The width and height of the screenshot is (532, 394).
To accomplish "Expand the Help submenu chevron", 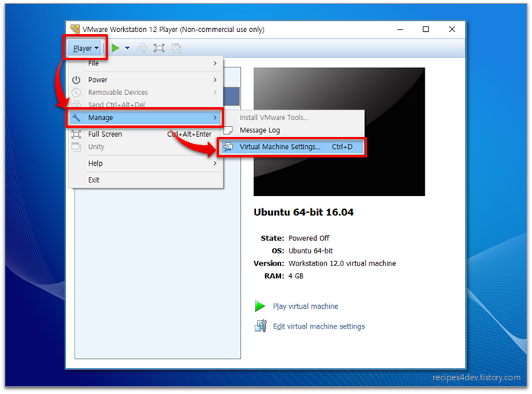I will point(215,164).
